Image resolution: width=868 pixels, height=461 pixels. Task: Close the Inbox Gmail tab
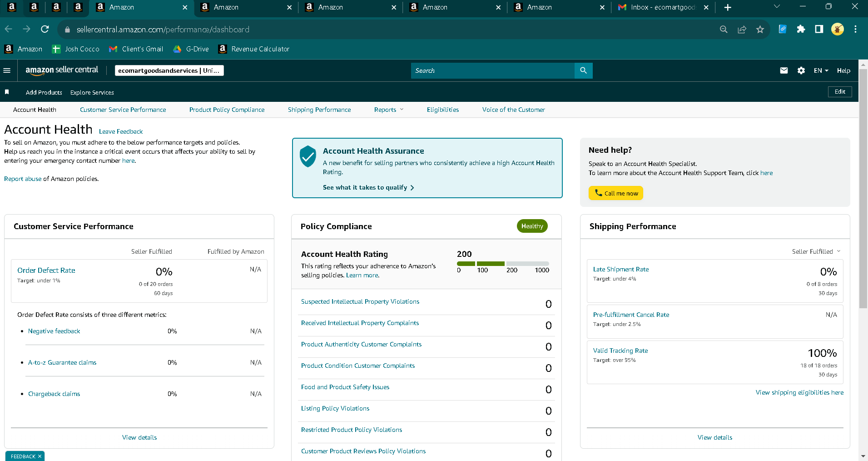pos(706,7)
